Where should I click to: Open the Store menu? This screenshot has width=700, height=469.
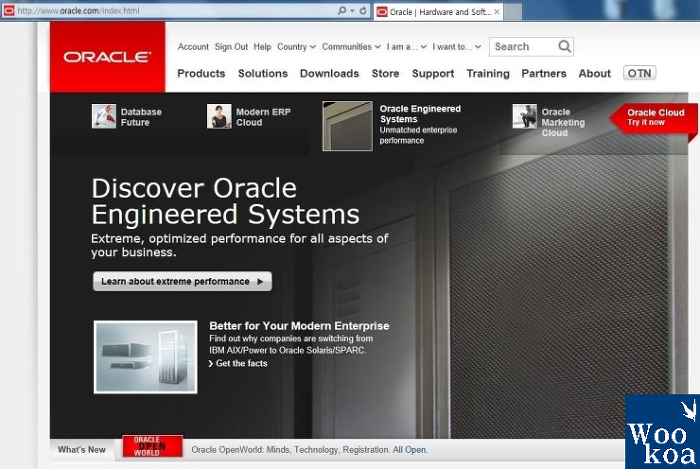point(385,73)
